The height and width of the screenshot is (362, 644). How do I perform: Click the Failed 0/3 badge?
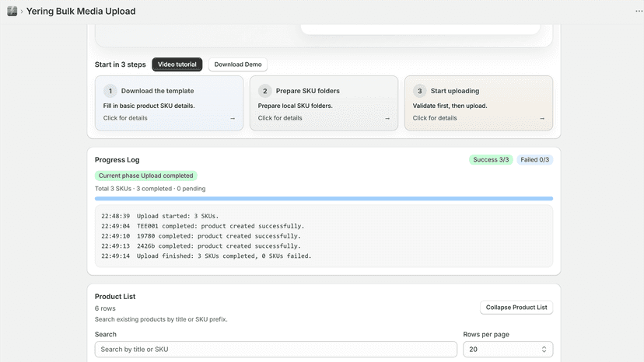(x=535, y=160)
